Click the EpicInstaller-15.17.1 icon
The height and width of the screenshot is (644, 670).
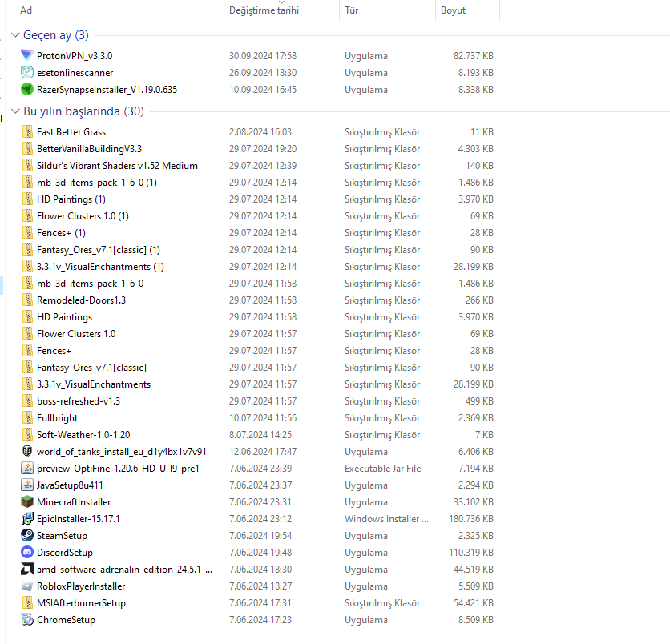coord(27,519)
